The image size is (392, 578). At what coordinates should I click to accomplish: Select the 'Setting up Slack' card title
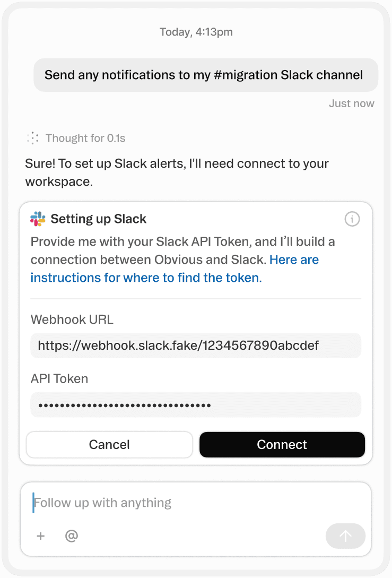coord(98,219)
